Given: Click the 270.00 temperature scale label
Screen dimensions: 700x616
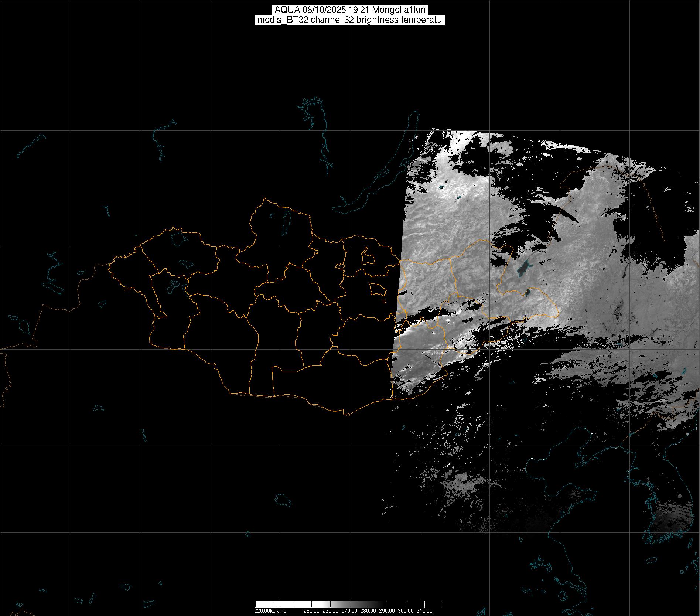Looking at the screenshot, I should [x=349, y=611].
